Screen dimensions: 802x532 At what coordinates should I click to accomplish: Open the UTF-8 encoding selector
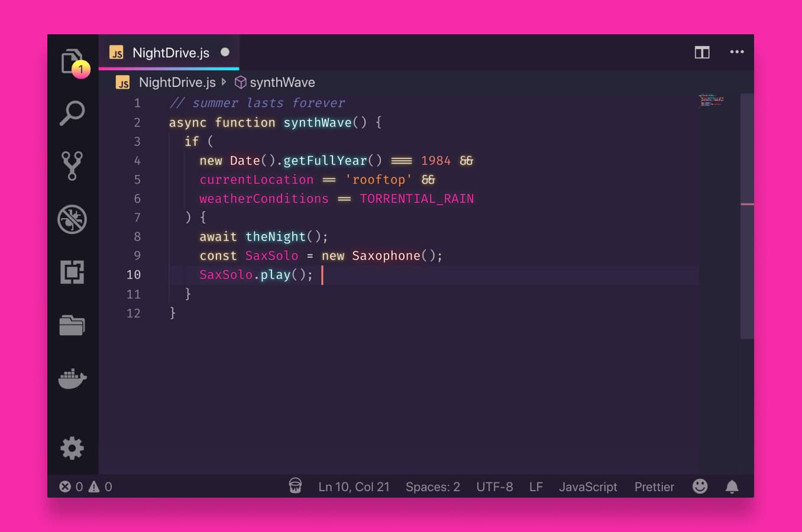pyautogui.click(x=494, y=486)
